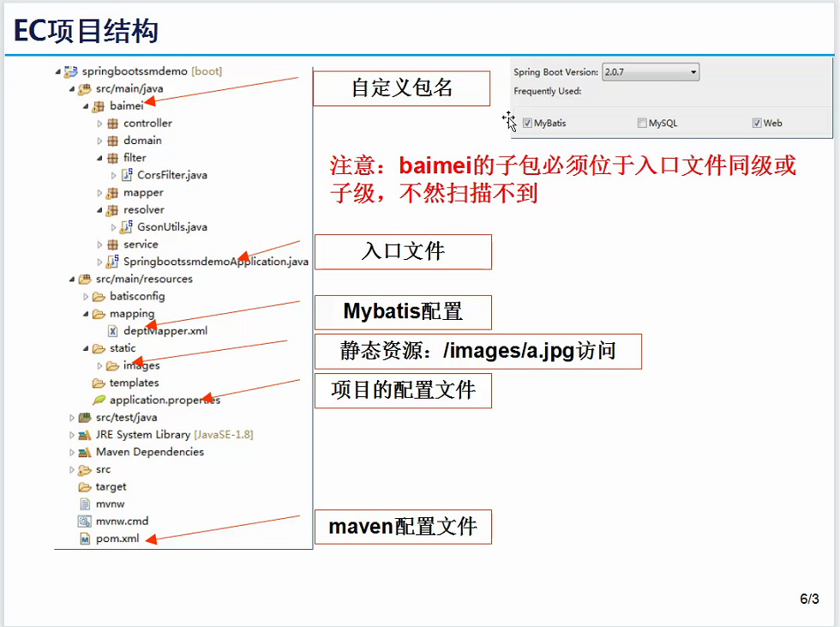Click the GsonUtils.java class file icon

[127, 227]
